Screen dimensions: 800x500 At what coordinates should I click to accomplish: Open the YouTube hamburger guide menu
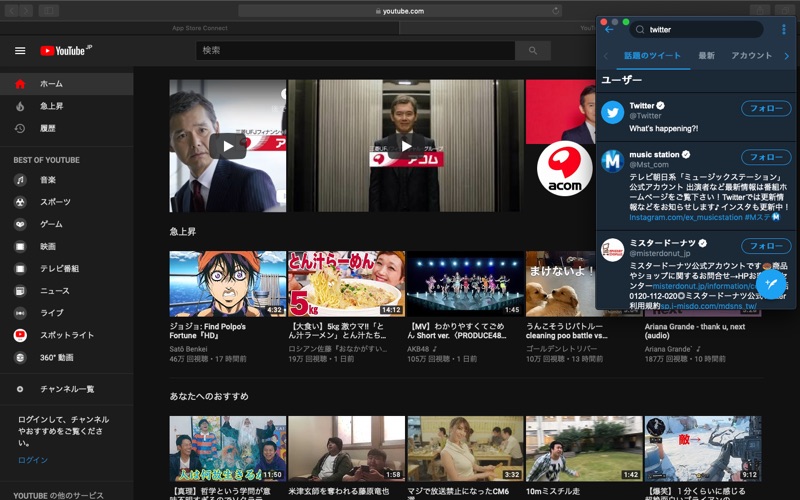click(20, 51)
